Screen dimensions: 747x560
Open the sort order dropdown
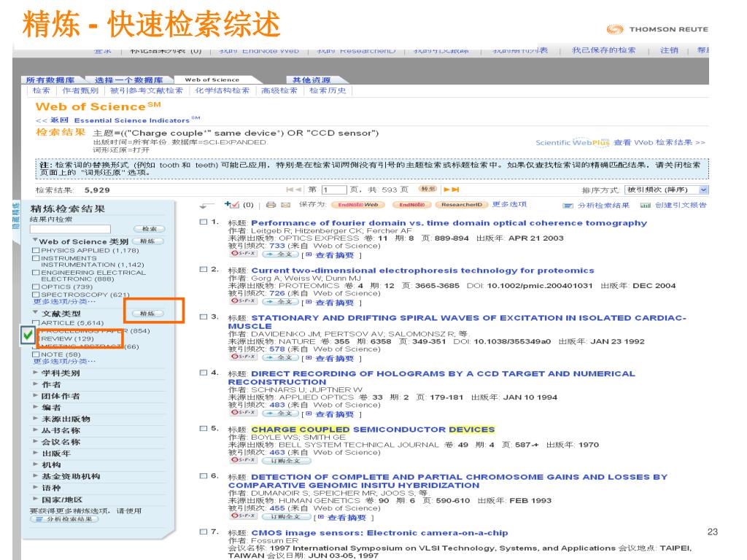click(667, 190)
